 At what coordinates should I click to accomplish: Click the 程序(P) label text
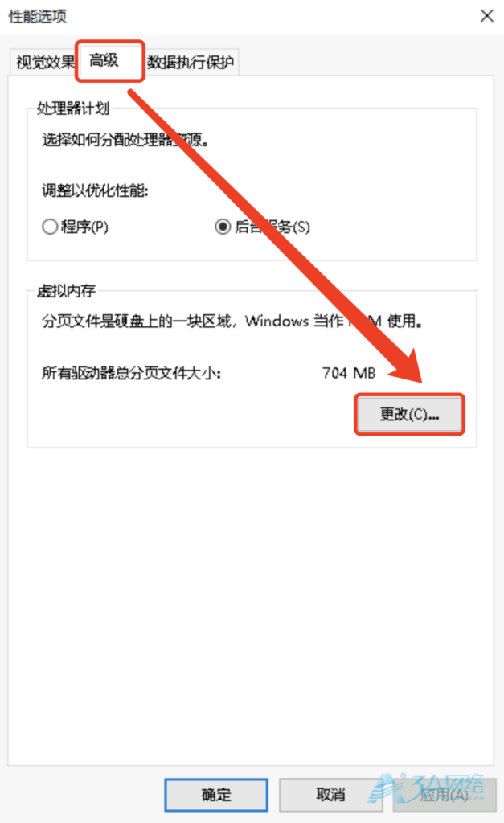tap(84, 227)
